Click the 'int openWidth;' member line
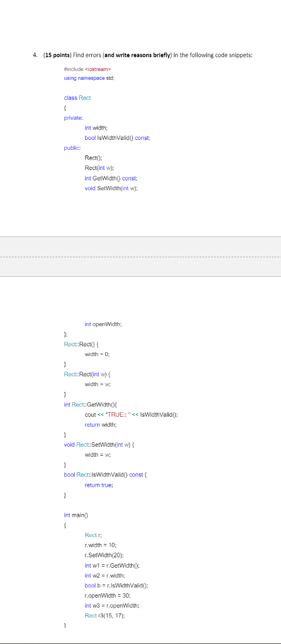 click(x=103, y=324)
